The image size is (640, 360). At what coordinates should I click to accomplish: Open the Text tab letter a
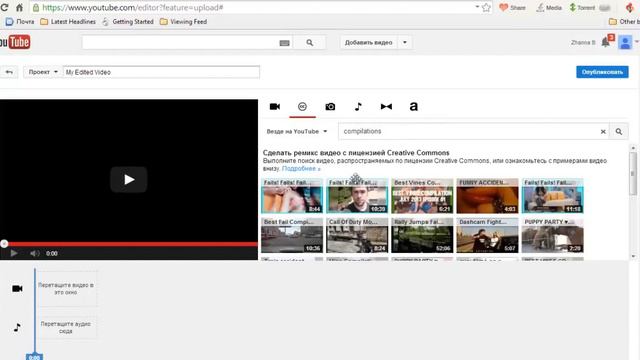point(413,107)
